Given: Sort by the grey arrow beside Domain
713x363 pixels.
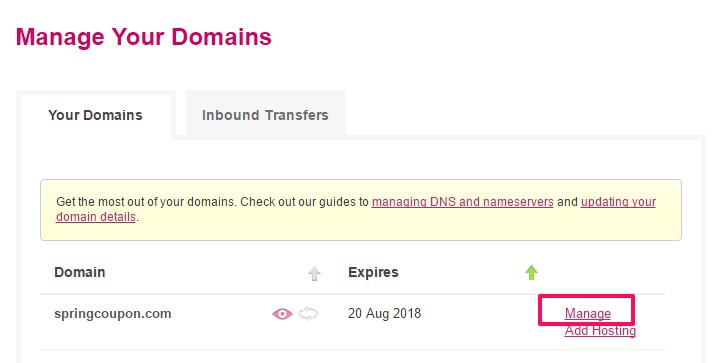Looking at the screenshot, I should 314,273.
